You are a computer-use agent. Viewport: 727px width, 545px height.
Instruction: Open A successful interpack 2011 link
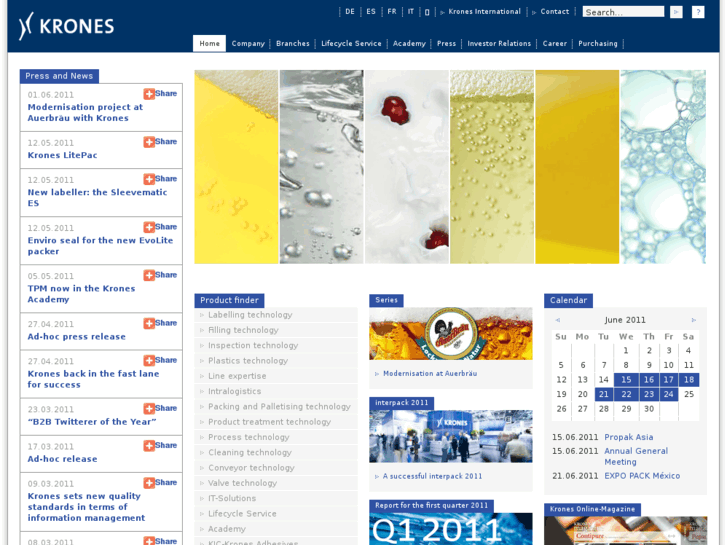pos(432,476)
